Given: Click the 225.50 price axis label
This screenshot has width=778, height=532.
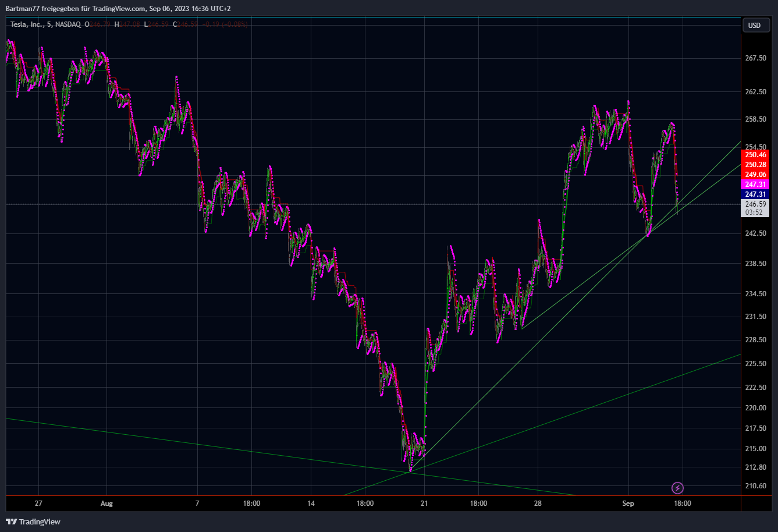Looking at the screenshot, I should (x=755, y=364).
